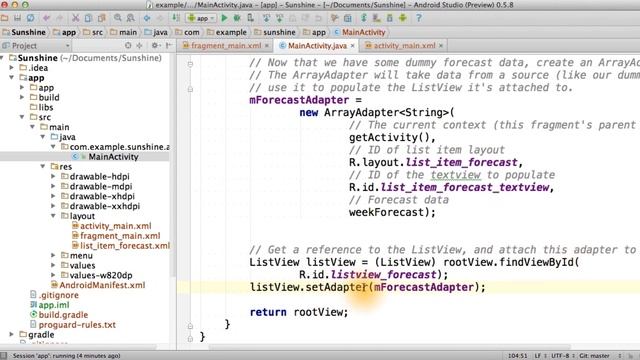
Task: Click the Find magnifier icon
Action: 118,18
